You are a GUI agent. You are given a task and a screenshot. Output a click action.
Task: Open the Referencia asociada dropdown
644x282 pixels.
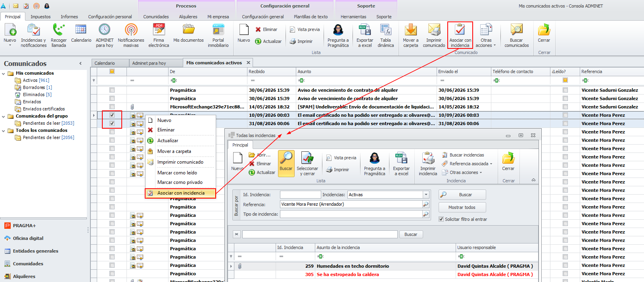click(468, 164)
